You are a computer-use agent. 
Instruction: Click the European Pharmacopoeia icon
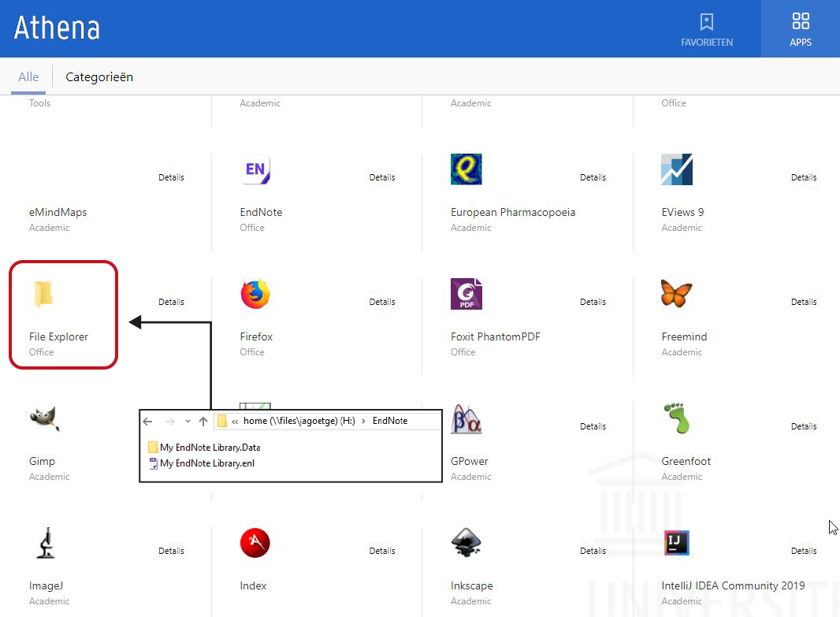pos(466,170)
